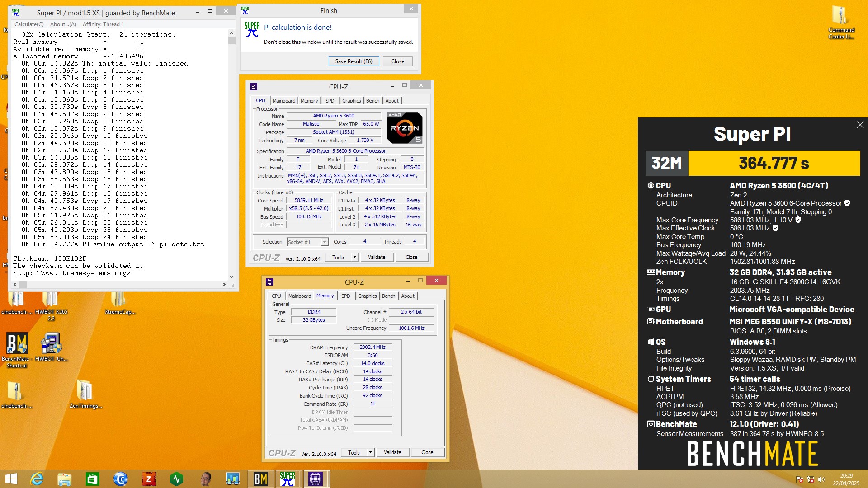Switch to BenchMate in taskbar

(x=260, y=479)
